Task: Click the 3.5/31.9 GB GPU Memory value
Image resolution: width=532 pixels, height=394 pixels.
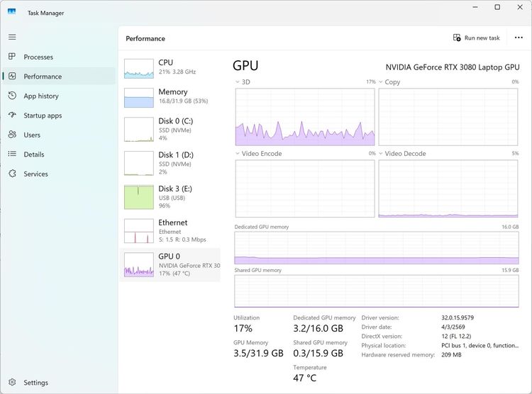Action: (x=258, y=353)
